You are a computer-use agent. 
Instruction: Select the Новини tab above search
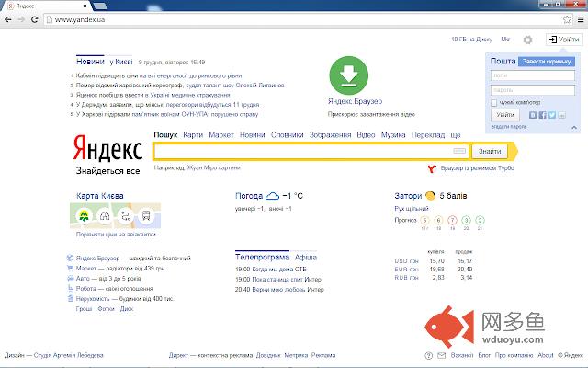pos(253,135)
